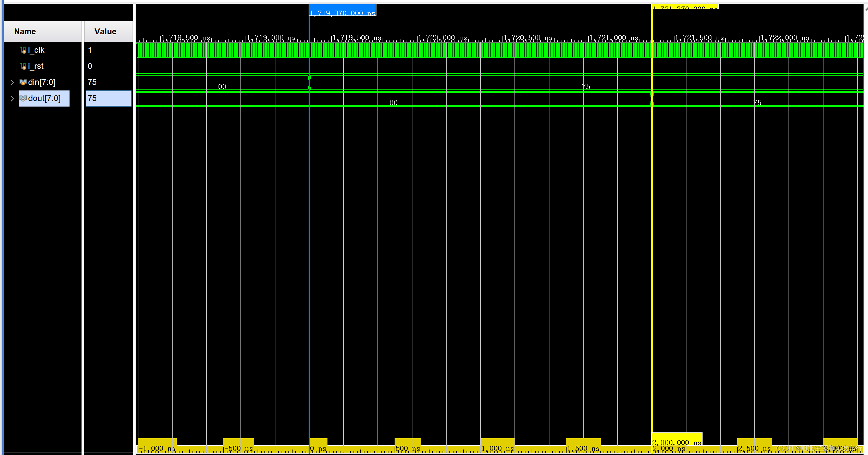The width and height of the screenshot is (868, 455).
Task: Click the 2,000,000 ns label on yellow ruler
Action: 677,442
